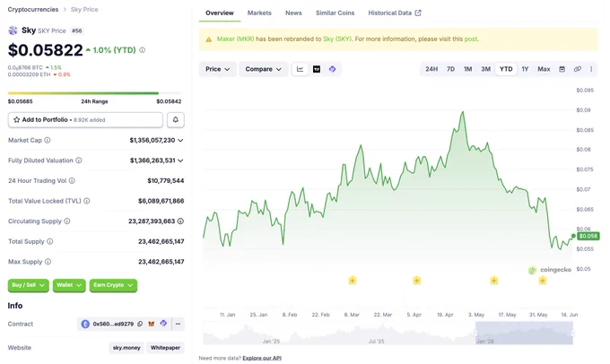Click the warning triangle icon in banner
The image size is (610, 364).
(209, 39)
